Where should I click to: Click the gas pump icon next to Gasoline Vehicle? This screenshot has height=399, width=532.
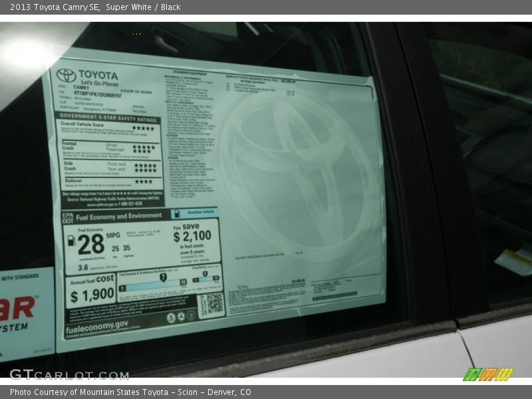pos(177,213)
